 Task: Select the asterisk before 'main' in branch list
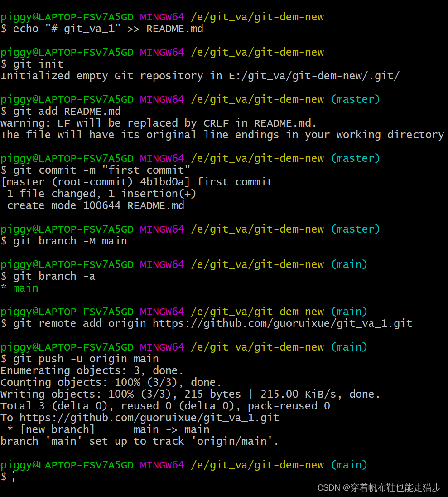tap(4, 287)
